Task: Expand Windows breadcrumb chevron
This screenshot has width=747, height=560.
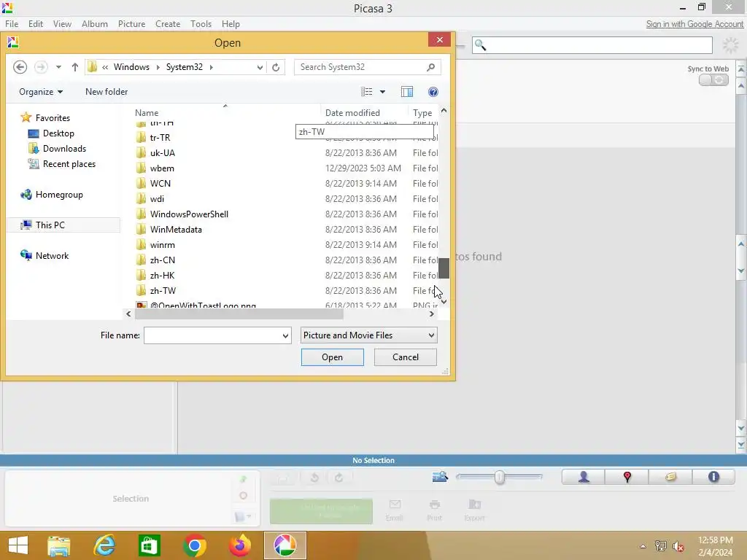Action: 158,67
